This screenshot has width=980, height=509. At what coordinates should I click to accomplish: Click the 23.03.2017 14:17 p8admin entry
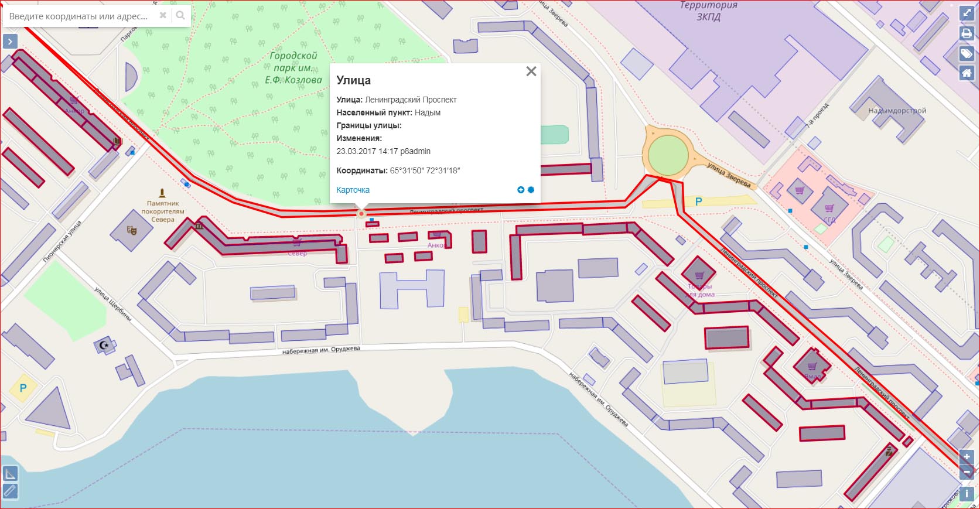[383, 151]
